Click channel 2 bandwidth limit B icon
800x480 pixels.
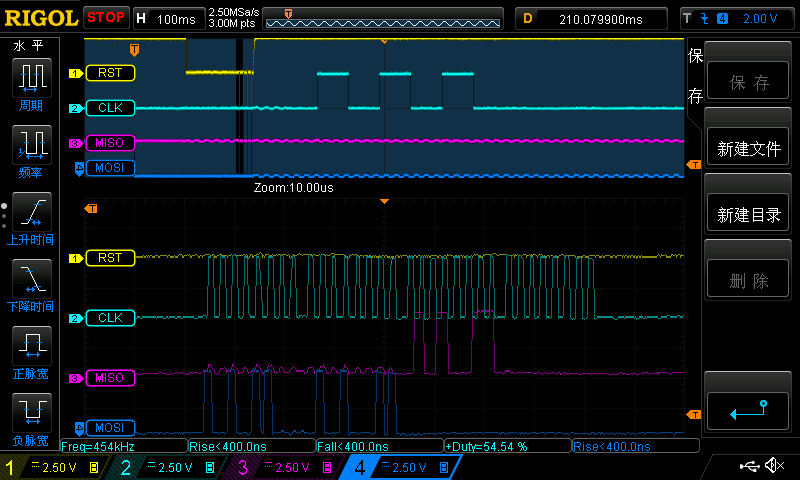tap(210, 467)
